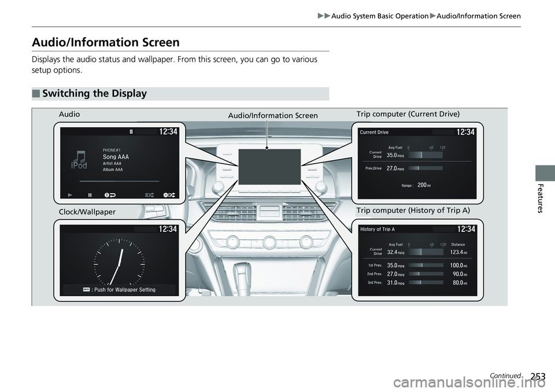555x392 pixels.
Task: Click 'PHONE#1' source label
Action: coord(112,150)
